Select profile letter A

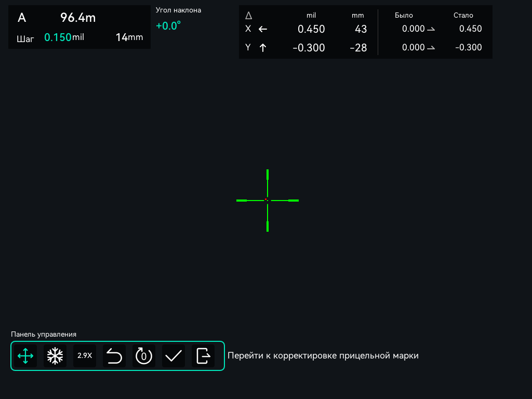tap(22, 18)
